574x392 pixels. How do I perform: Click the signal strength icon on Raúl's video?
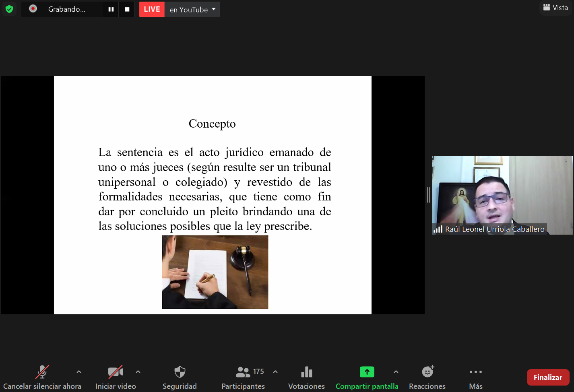click(x=438, y=229)
